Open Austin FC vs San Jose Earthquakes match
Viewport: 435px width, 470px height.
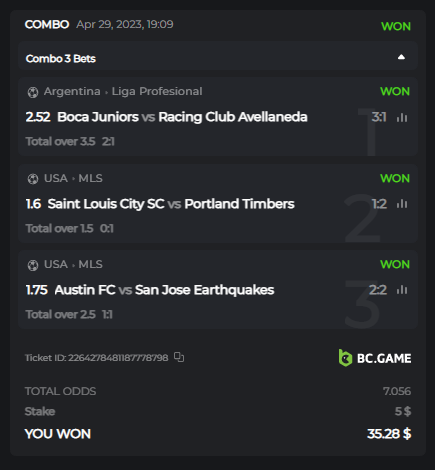click(x=164, y=290)
